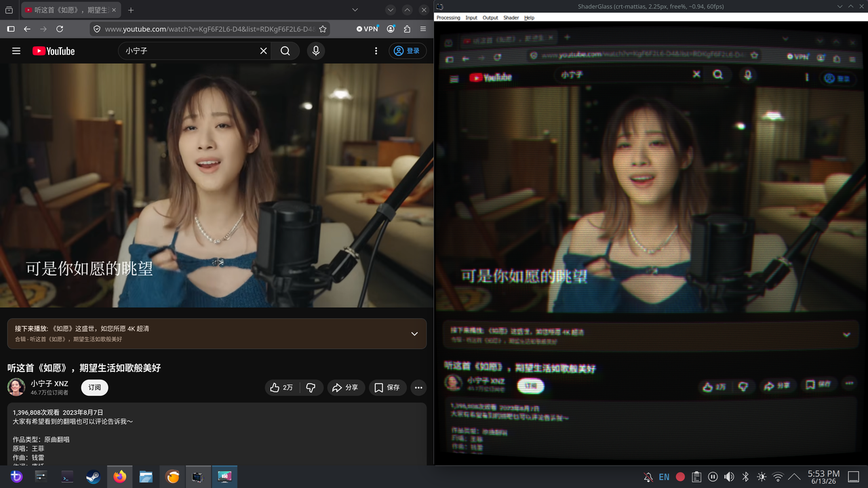Open the VPN panel in the Firefox toolbar
This screenshot has width=868, height=488.
368,29
